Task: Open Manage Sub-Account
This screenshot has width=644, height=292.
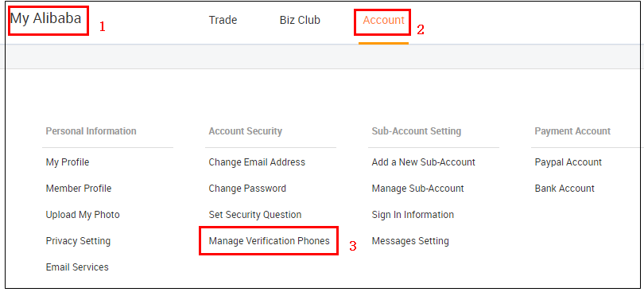Action: [417, 189]
